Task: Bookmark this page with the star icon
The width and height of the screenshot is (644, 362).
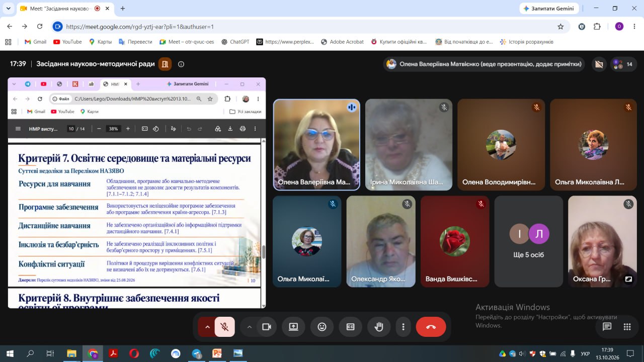Action: click(x=560, y=27)
